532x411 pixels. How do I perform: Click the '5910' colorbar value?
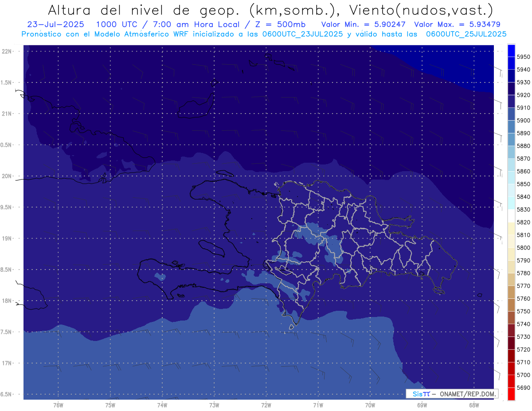[x=524, y=108]
